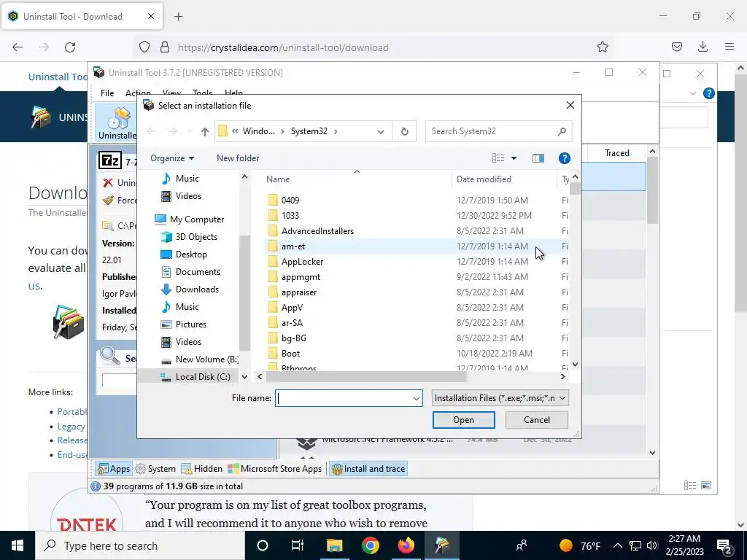Open a new browser tab
The image size is (747, 560).
[x=178, y=17]
